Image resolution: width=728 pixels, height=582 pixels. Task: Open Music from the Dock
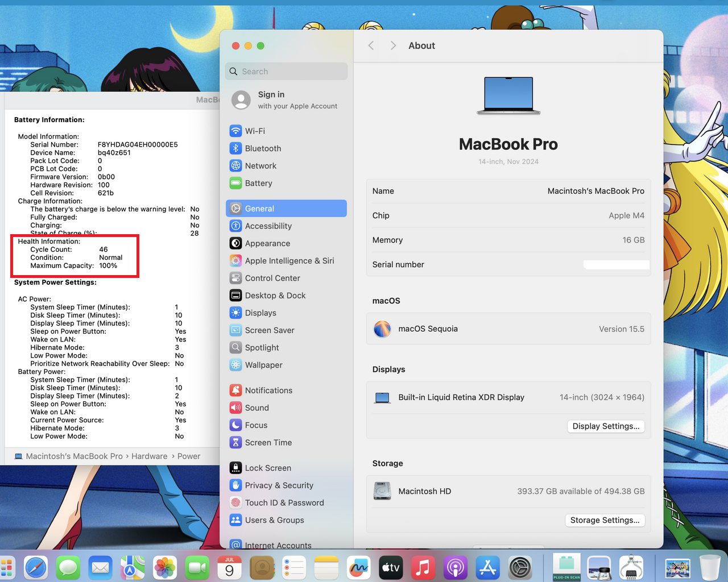point(423,567)
